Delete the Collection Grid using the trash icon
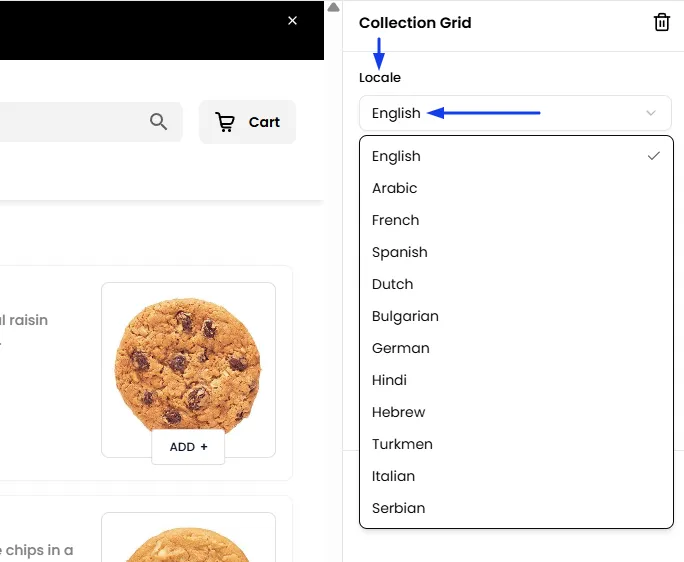Image resolution: width=684 pixels, height=562 pixels. (661, 22)
